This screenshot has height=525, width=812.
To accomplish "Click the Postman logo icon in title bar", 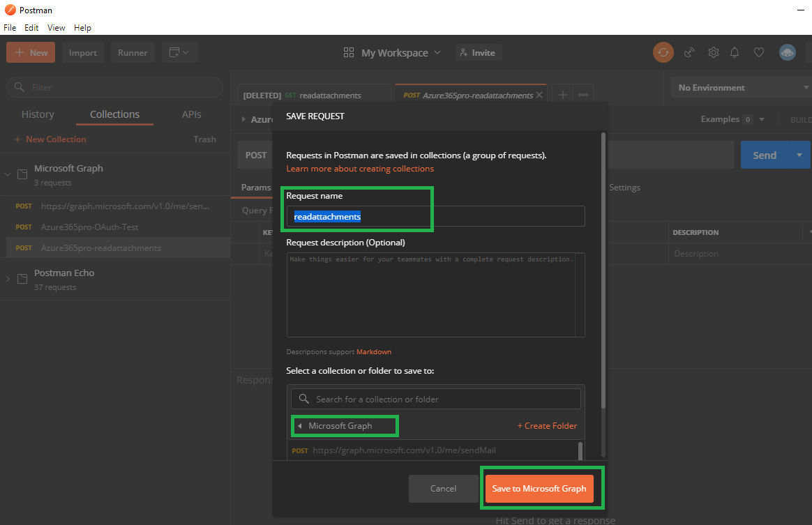I will click(10, 10).
